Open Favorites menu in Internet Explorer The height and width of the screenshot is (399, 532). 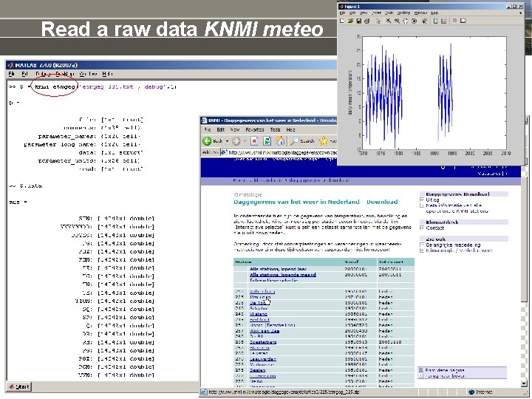[x=255, y=129]
